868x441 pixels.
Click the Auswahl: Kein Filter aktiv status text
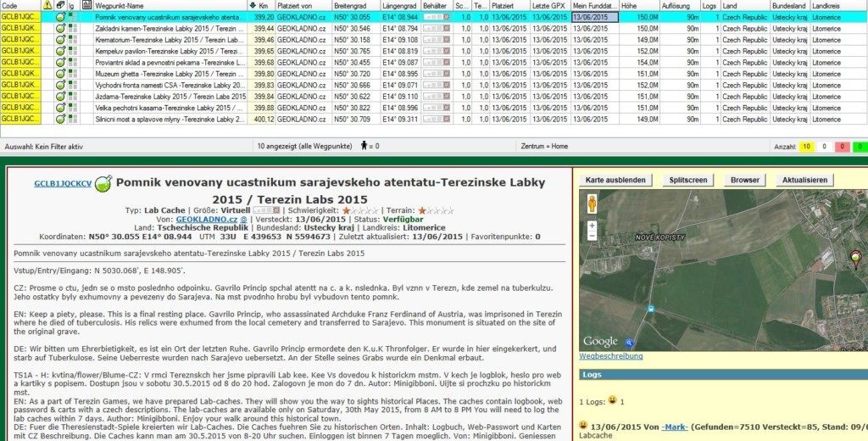coord(44,147)
